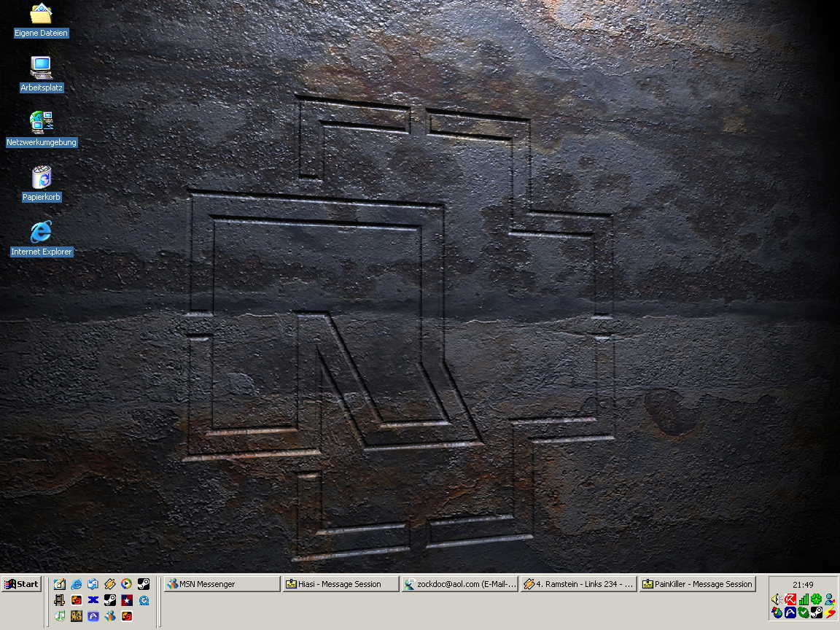Switch to PainKiller - Message Session window

(698, 584)
